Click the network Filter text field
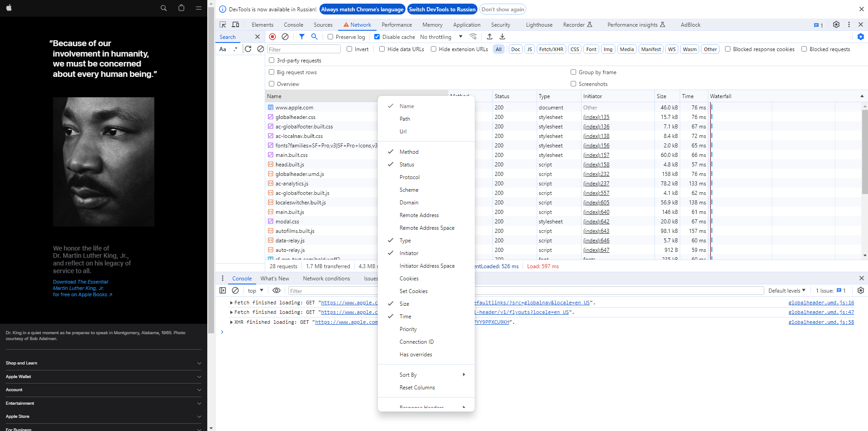Image resolution: width=868 pixels, height=431 pixels. 304,49
